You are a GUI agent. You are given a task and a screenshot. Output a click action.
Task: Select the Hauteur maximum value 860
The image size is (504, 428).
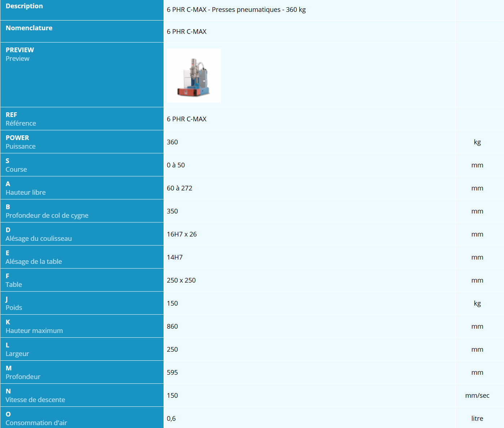tap(172, 326)
